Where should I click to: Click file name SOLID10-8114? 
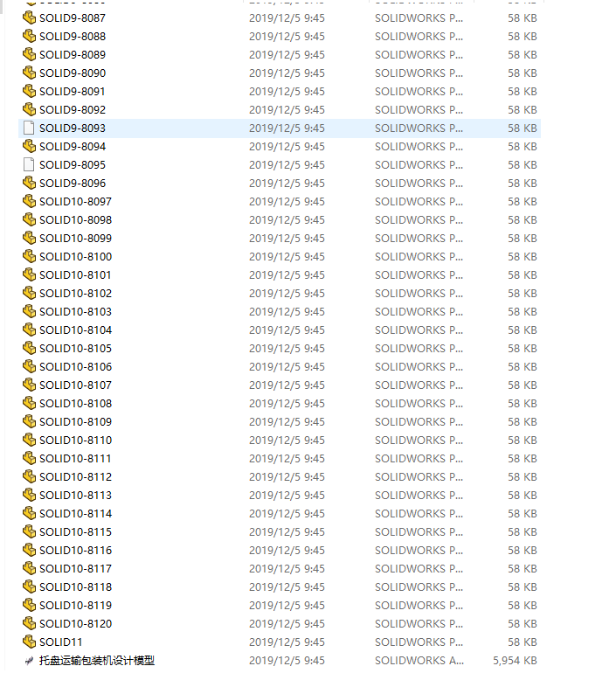click(x=75, y=513)
